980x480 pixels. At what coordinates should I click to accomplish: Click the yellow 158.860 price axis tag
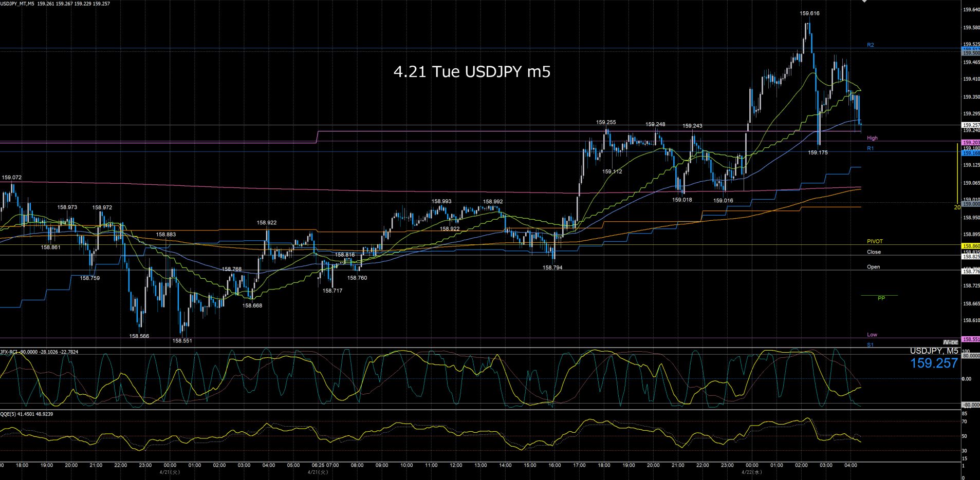click(970, 246)
